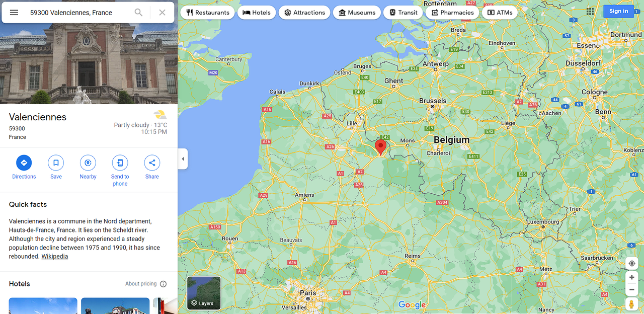Click the Cologne city label
The image size is (644, 314).
click(x=595, y=92)
